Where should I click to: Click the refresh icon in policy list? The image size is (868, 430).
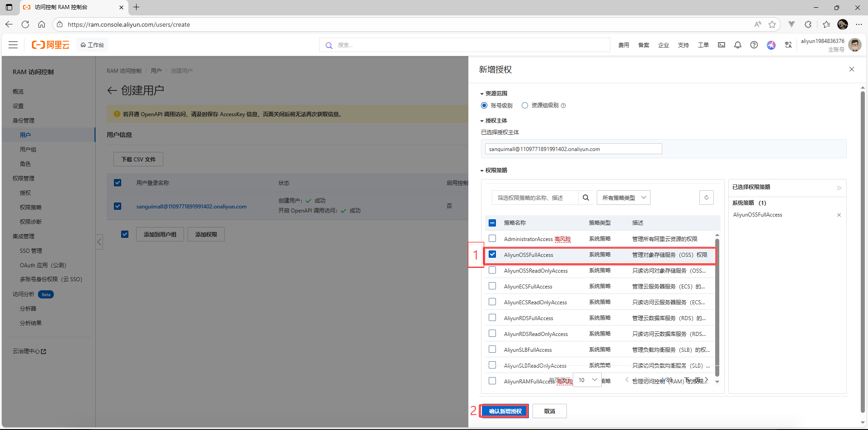pyautogui.click(x=706, y=198)
